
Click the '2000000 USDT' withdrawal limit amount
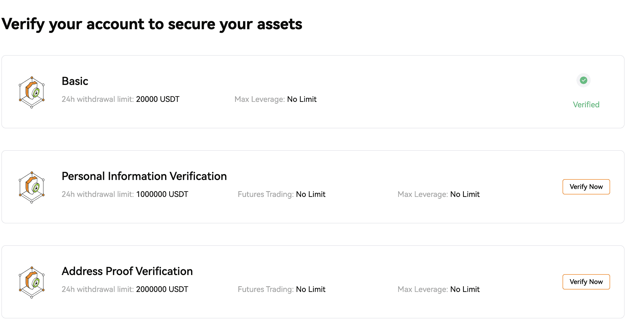pyautogui.click(x=162, y=289)
